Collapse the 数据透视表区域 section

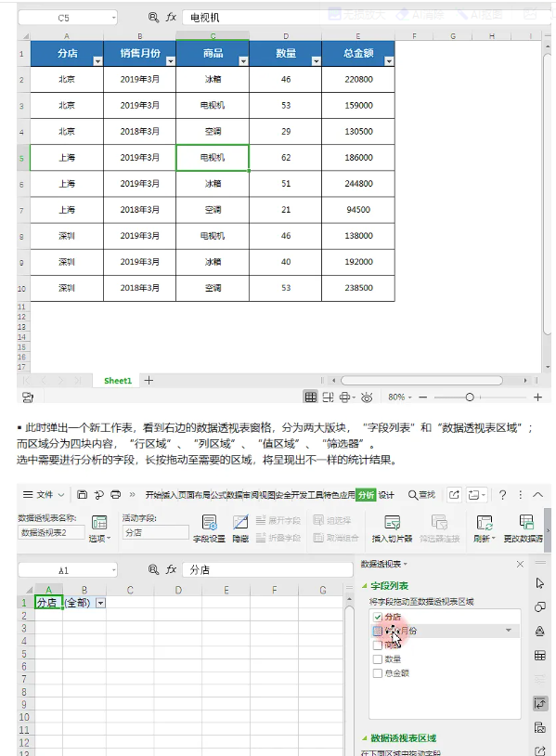(365, 738)
